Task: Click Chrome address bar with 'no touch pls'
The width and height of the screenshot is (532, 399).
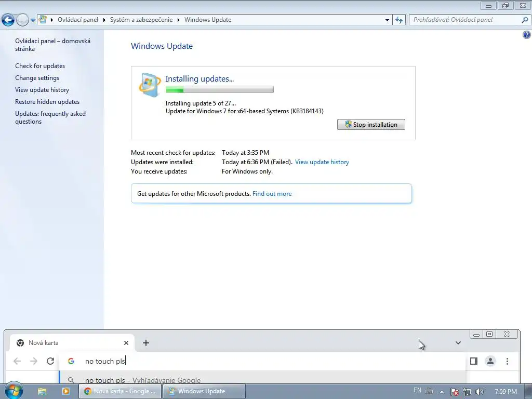Action: (x=262, y=361)
